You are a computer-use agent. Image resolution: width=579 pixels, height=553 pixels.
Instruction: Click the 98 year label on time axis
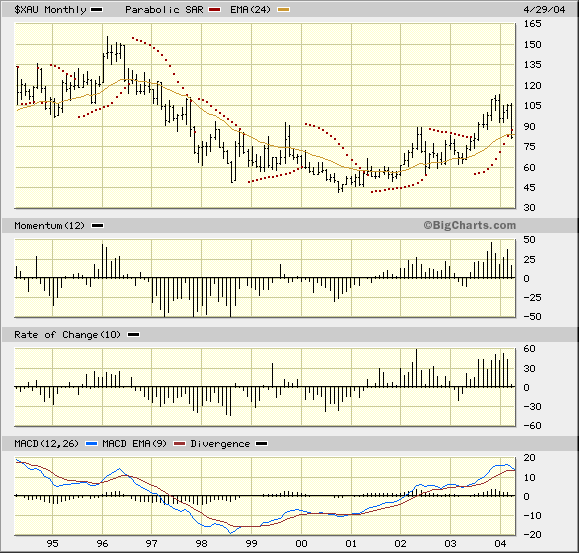click(x=201, y=543)
